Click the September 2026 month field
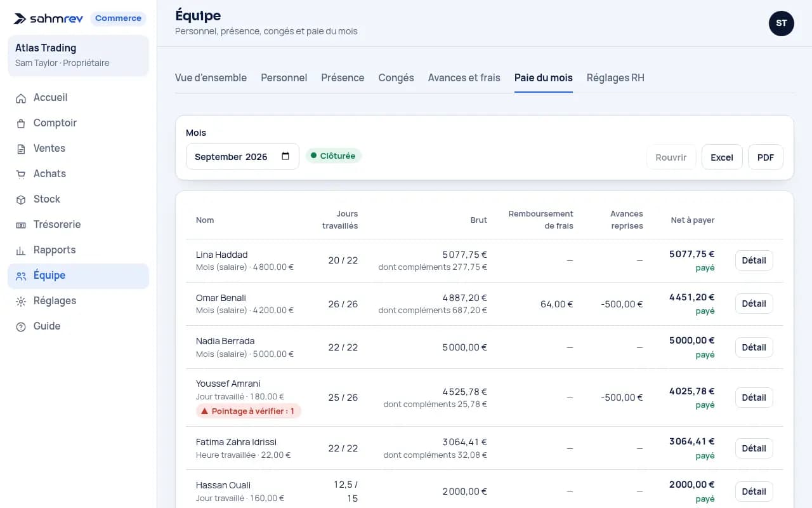The width and height of the screenshot is (812, 508). tap(242, 156)
